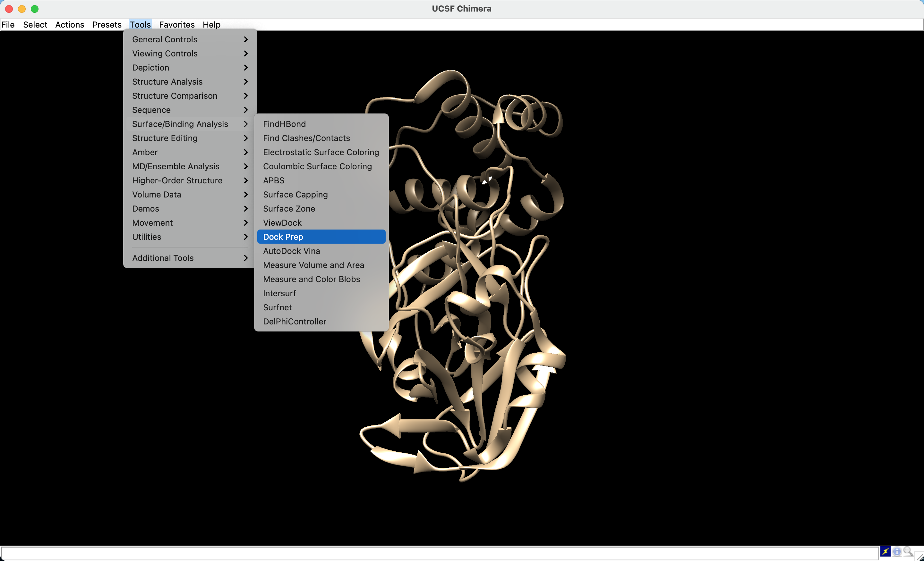Image resolution: width=924 pixels, height=561 pixels.
Task: Expand the General Controls submenu
Action: click(190, 39)
